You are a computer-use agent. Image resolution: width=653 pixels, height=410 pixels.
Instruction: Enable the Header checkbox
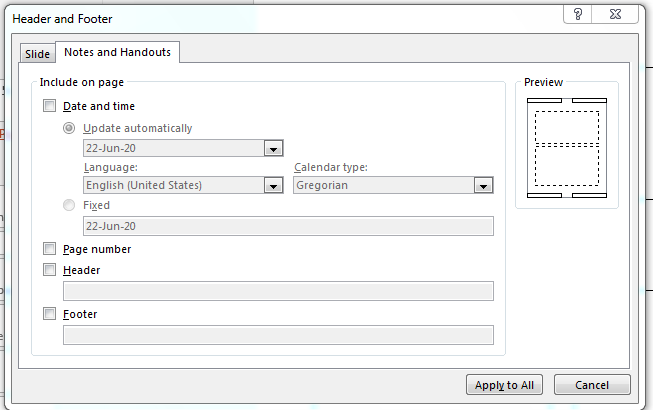(49, 270)
